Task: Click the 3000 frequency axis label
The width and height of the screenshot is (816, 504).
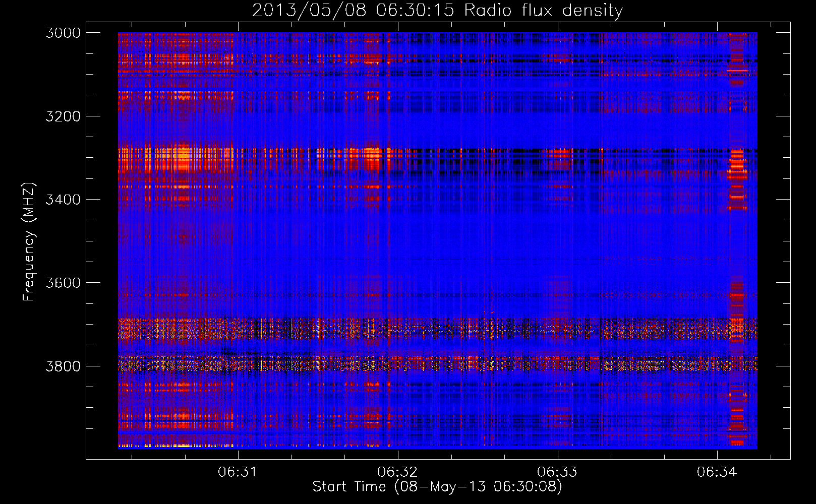Action: pyautogui.click(x=63, y=33)
